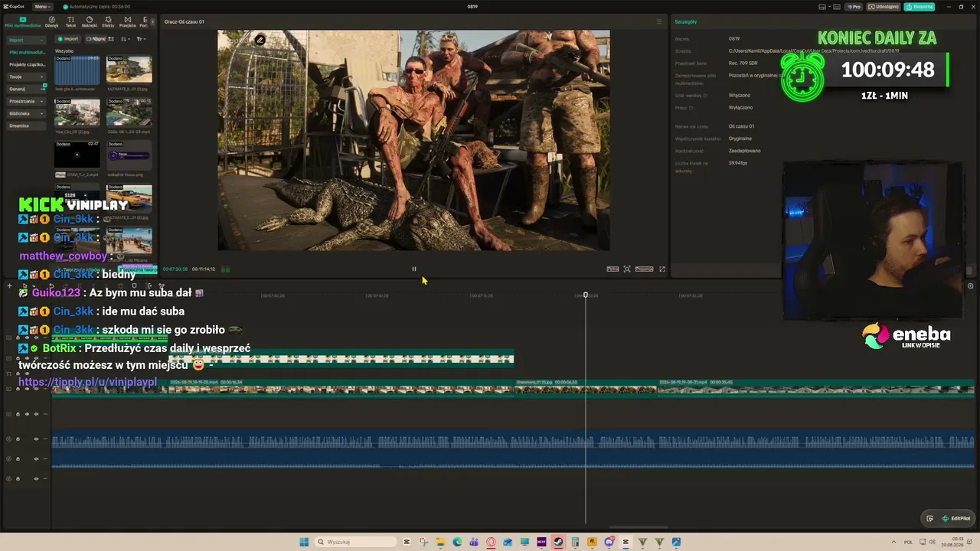Click the Udostępnij share button
The height and width of the screenshot is (551, 980).
884,7
